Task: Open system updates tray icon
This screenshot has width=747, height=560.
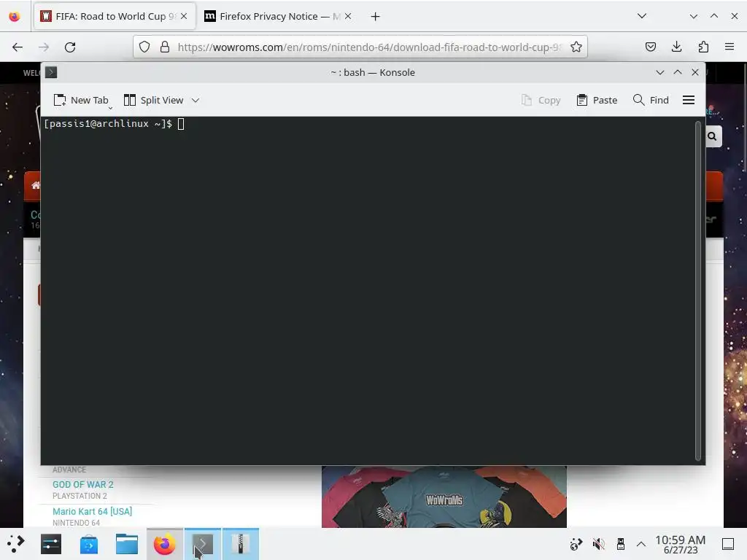Action: pos(576,544)
